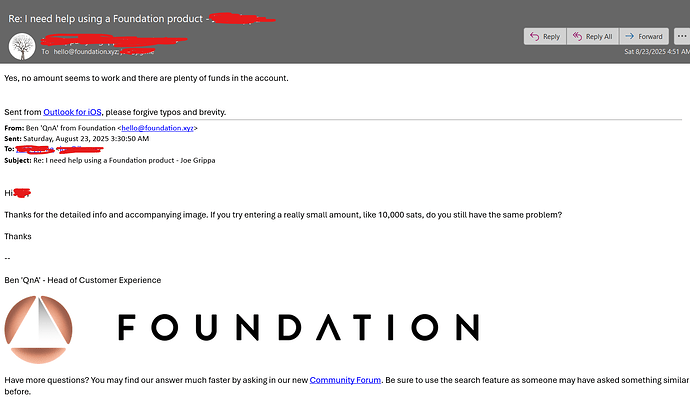Click the 'Head of Customer Experience' signature line
Image resolution: width=690 pixels, height=408 pixels.
(82, 280)
